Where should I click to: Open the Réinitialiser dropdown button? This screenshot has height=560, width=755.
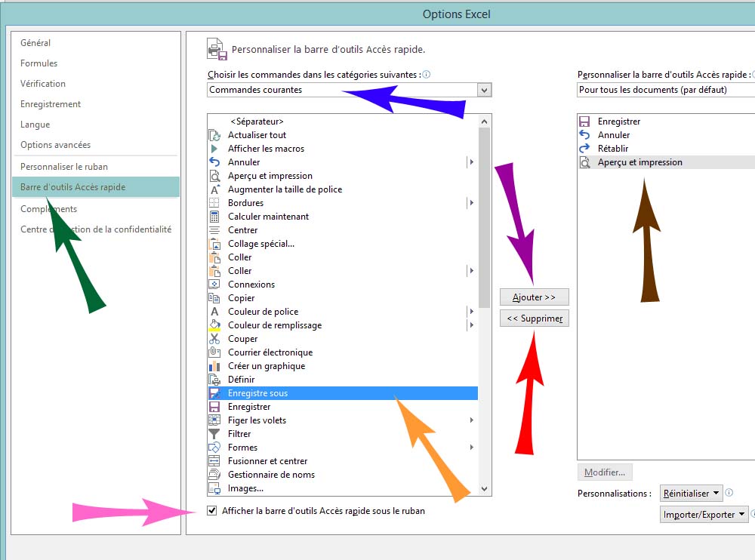[691, 493]
